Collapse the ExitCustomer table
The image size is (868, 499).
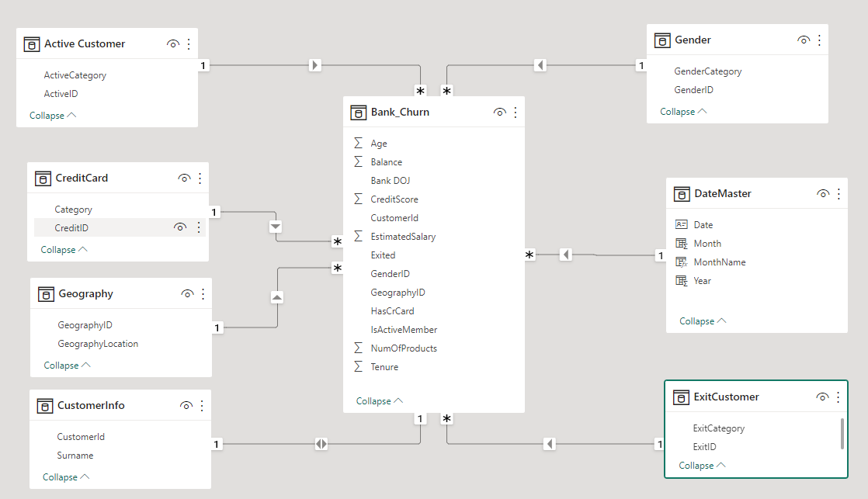(703, 466)
